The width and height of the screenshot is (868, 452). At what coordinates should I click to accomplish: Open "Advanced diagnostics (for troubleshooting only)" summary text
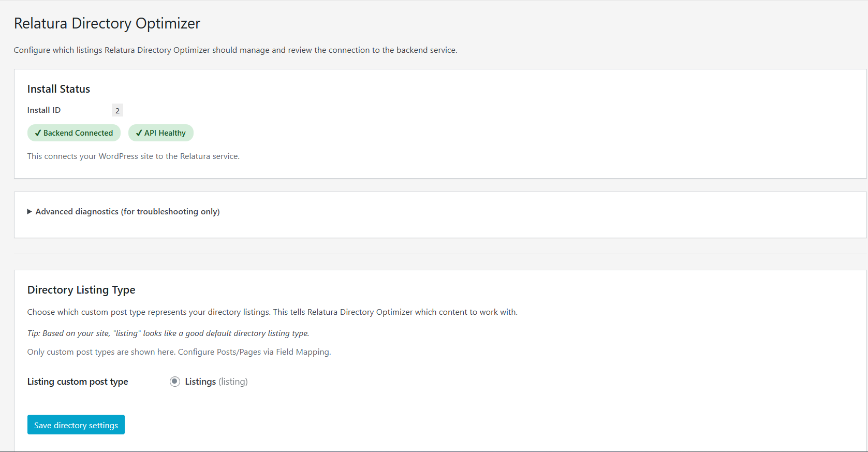tap(127, 212)
